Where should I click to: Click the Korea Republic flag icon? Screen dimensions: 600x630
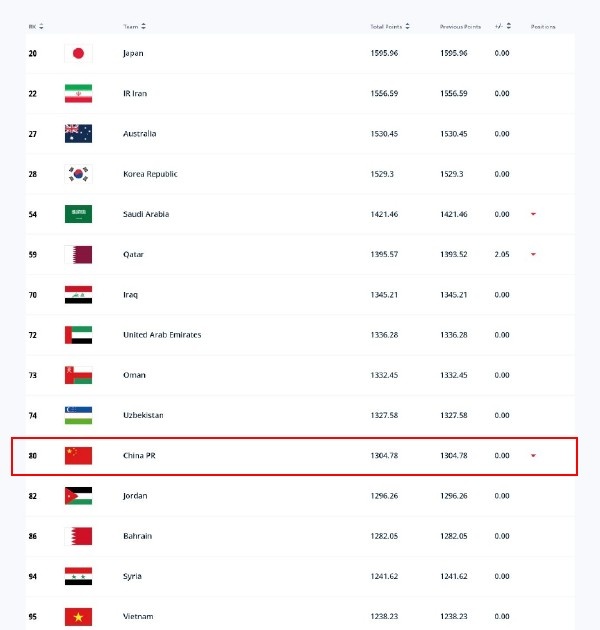point(78,174)
